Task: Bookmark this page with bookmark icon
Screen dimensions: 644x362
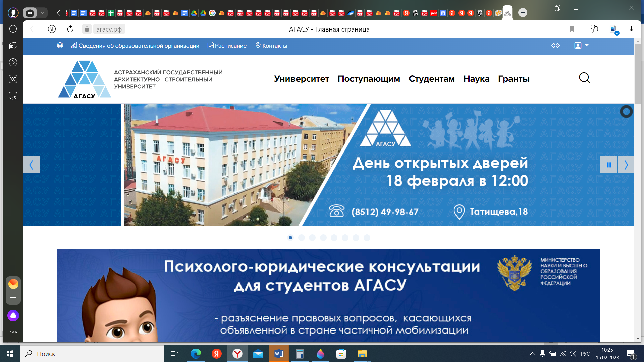Action: [x=572, y=29]
